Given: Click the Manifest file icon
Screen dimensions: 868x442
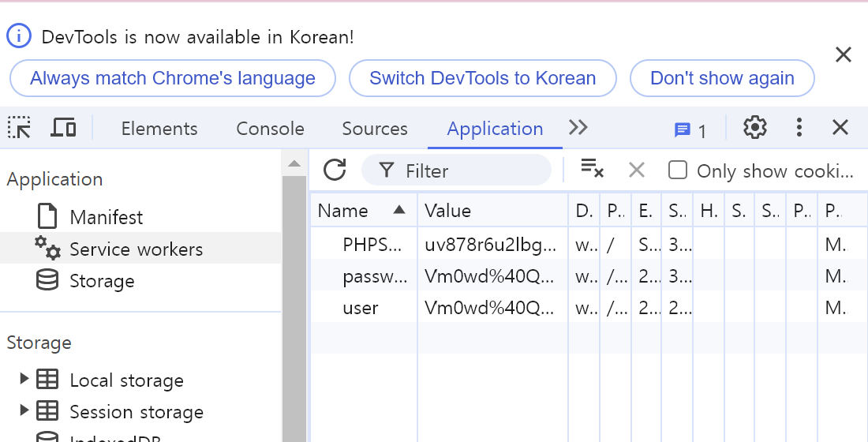Looking at the screenshot, I should pyautogui.click(x=47, y=216).
